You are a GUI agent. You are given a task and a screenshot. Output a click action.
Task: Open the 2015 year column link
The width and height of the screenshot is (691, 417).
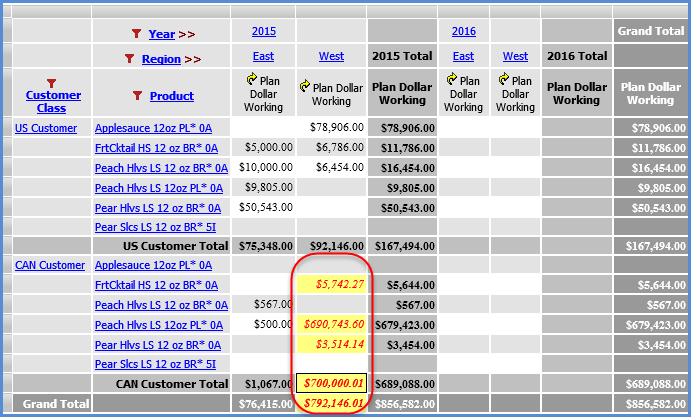click(264, 32)
